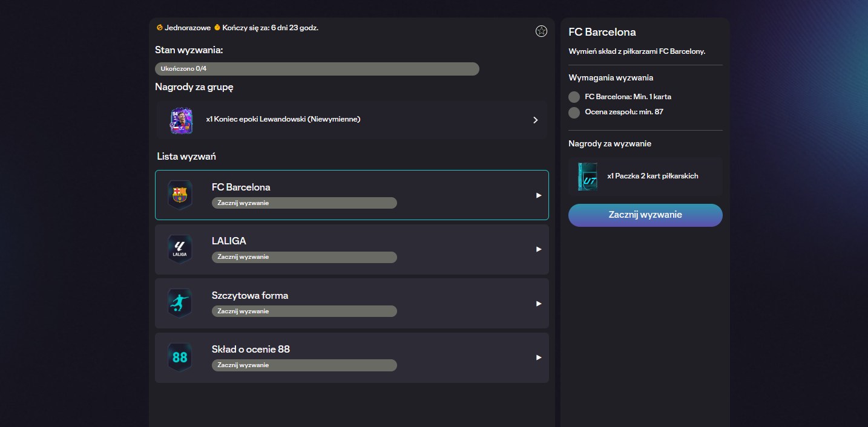Click the LALIGA logo badge
Viewport: 868px width, 427px height.
(x=180, y=249)
